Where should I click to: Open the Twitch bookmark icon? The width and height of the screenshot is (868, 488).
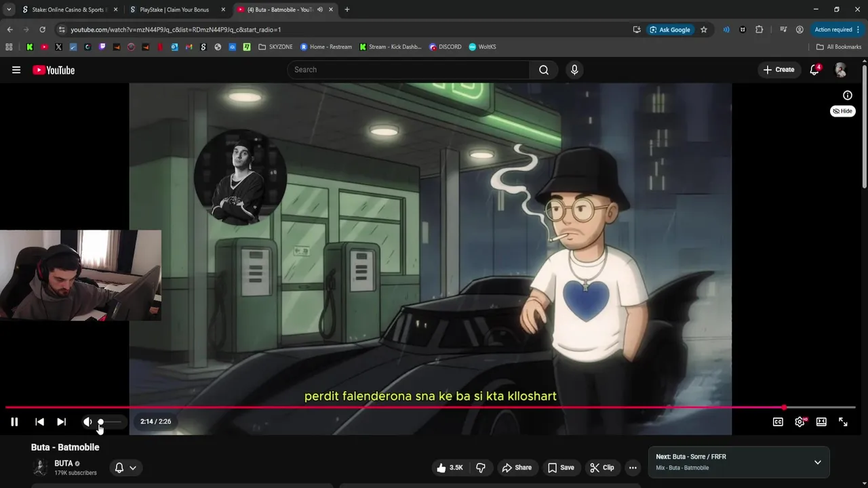pos(102,47)
